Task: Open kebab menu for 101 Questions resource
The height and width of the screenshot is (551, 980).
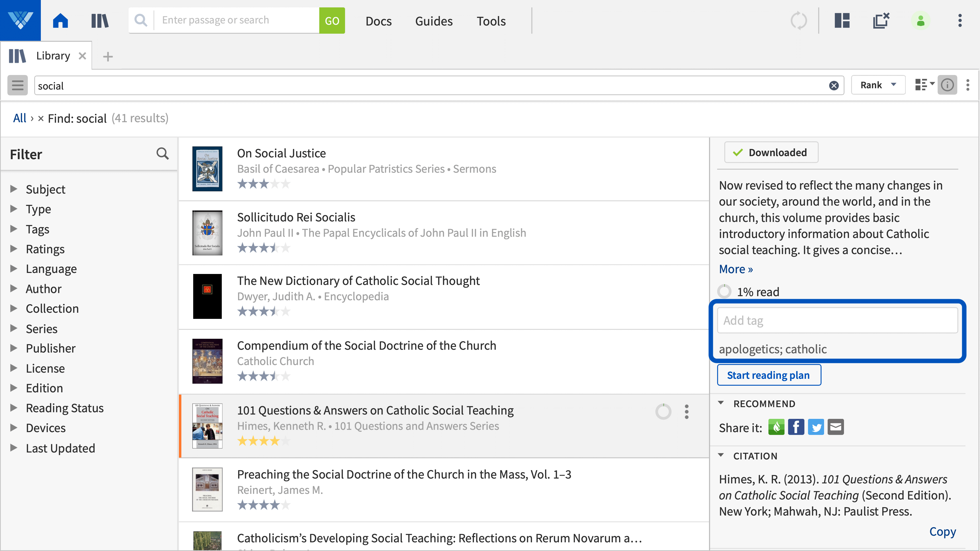Action: click(686, 411)
